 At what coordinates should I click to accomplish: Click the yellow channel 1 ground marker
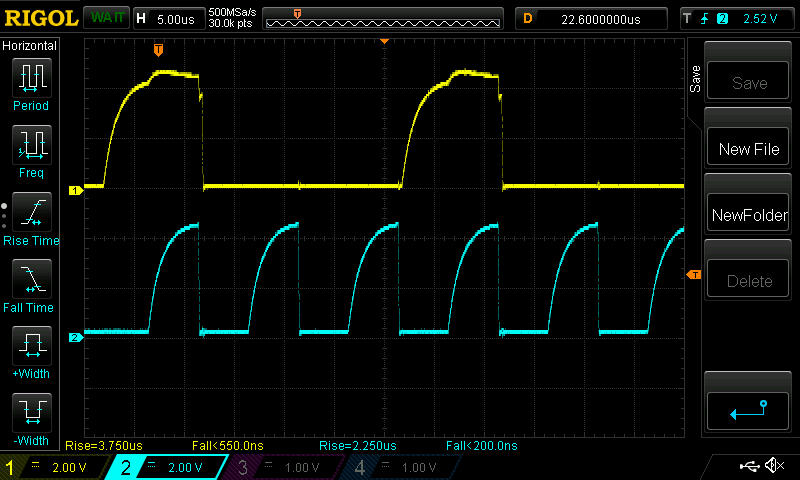pos(76,190)
